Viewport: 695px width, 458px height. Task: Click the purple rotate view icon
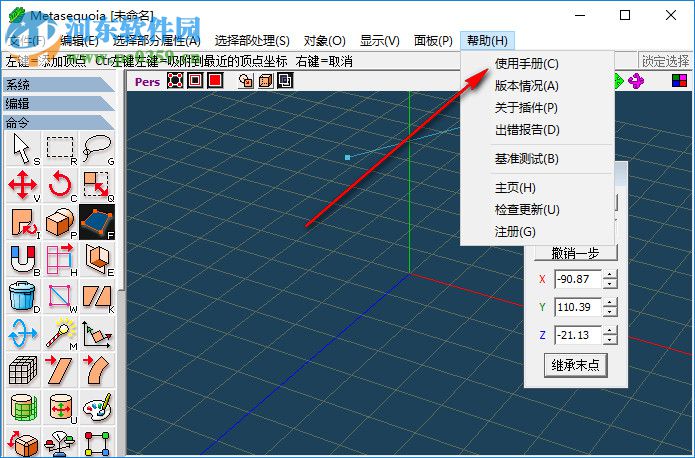coord(636,81)
